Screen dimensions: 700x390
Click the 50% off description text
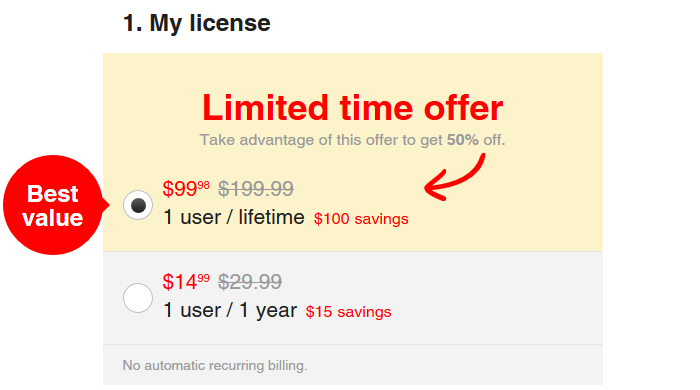click(352, 140)
